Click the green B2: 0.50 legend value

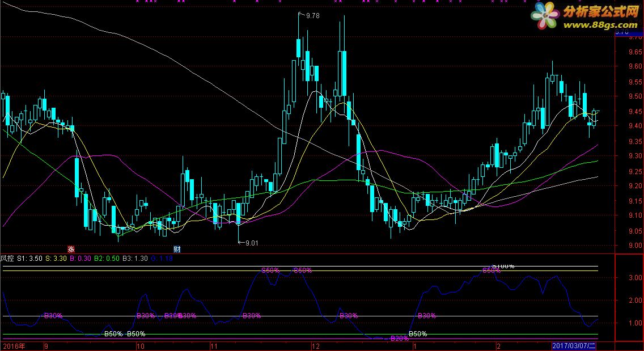[x=107, y=259]
